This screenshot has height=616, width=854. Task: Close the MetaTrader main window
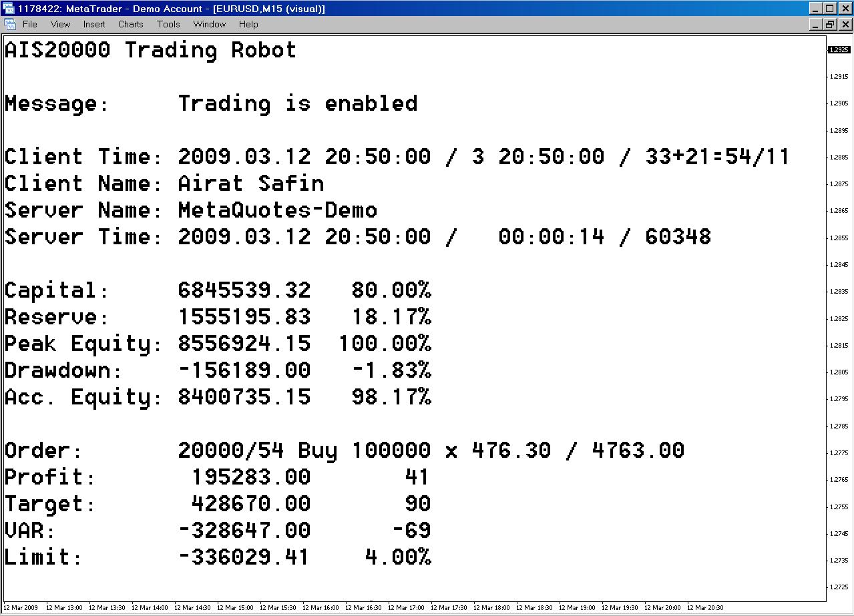coord(845,9)
